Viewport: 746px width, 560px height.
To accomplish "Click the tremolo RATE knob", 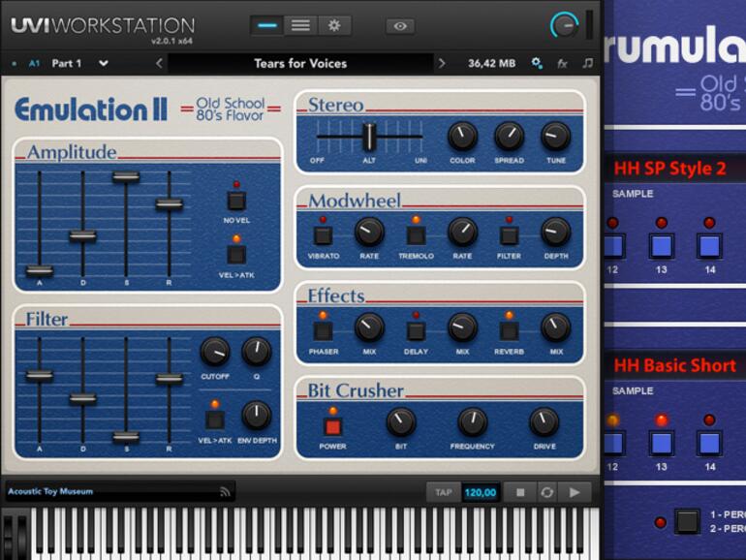I will click(x=462, y=233).
